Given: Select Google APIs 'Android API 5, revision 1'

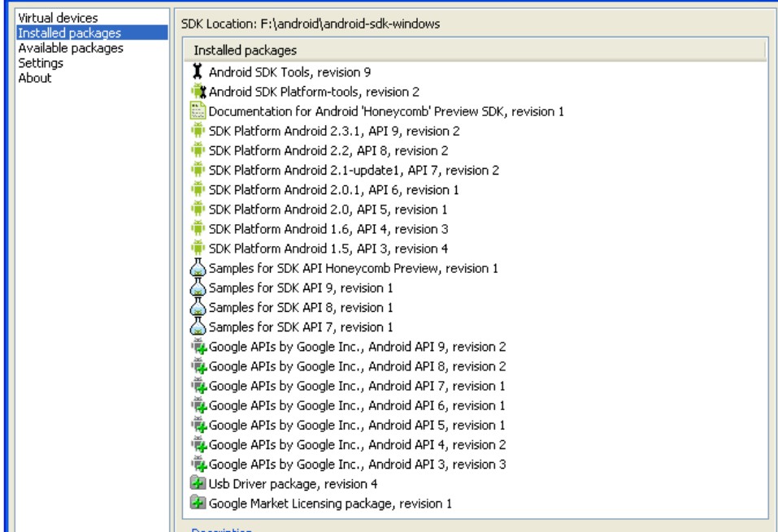Looking at the screenshot, I should tap(357, 425).
